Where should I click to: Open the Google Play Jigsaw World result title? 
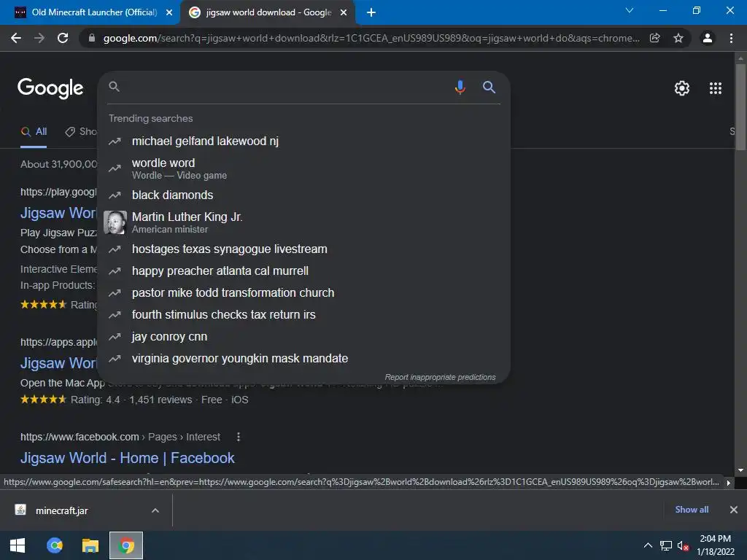[58, 213]
